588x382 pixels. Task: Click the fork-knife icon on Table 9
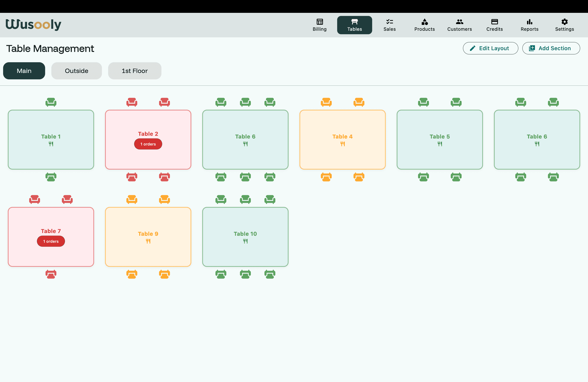click(x=148, y=241)
